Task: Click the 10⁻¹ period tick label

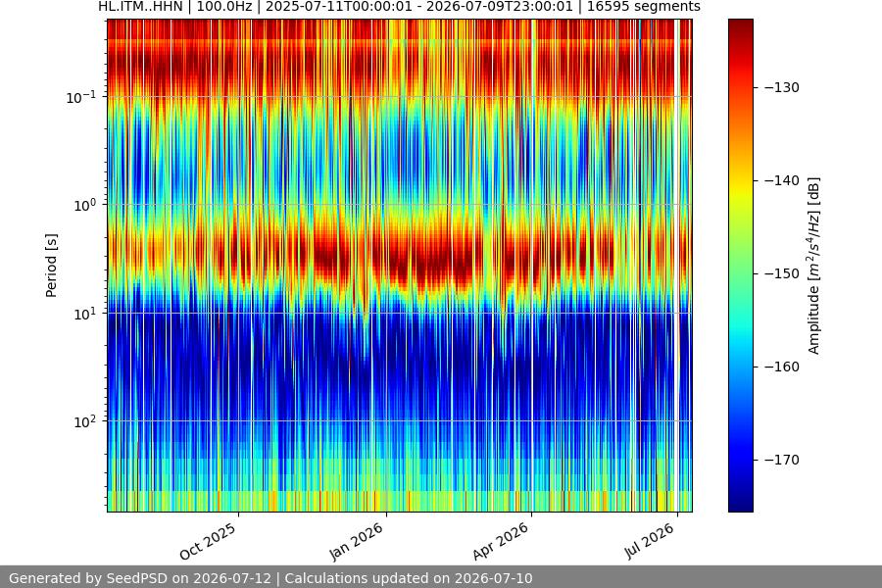Action: tap(80, 97)
